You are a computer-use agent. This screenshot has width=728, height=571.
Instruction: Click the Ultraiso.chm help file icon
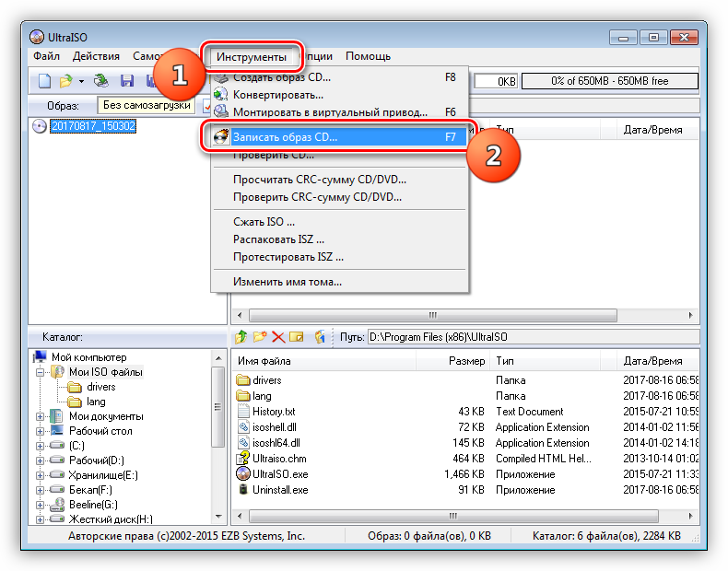point(243,459)
